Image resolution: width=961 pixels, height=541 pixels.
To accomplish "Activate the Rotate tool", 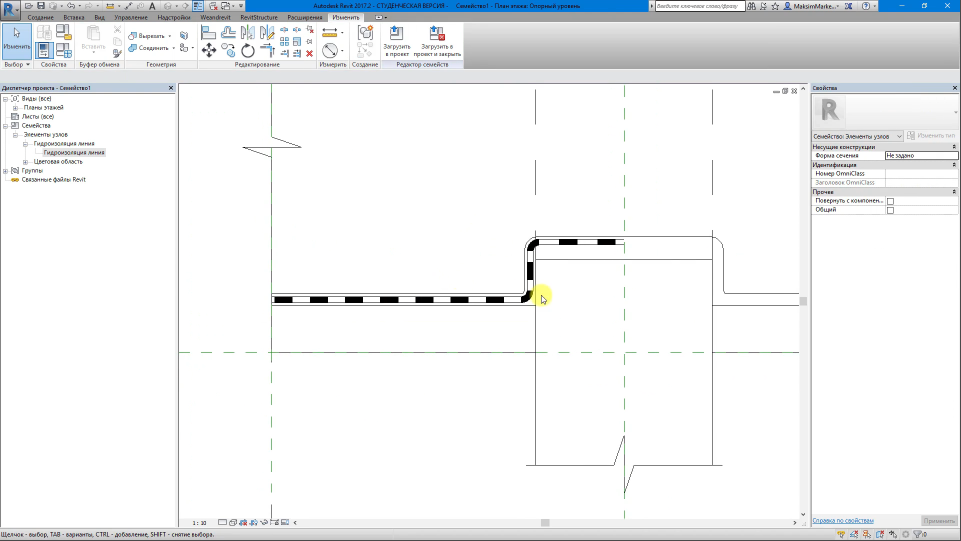I will click(248, 50).
